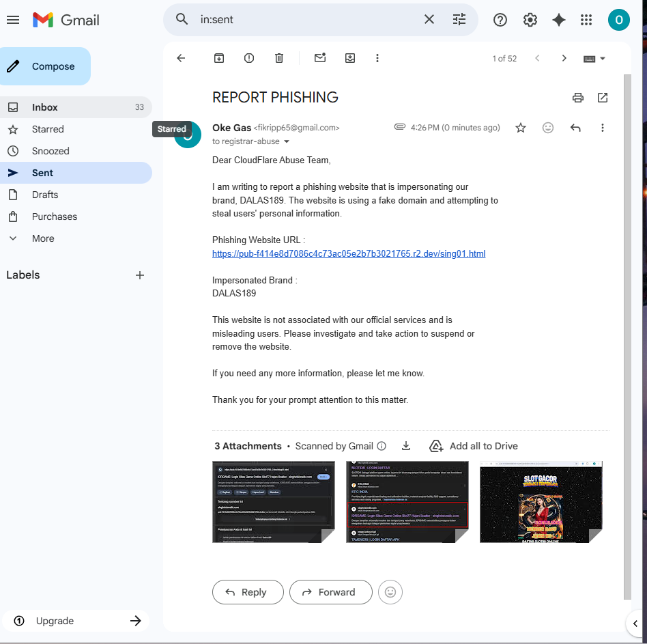Open the Snoozed folder
The height and width of the screenshot is (644, 647).
point(76,151)
